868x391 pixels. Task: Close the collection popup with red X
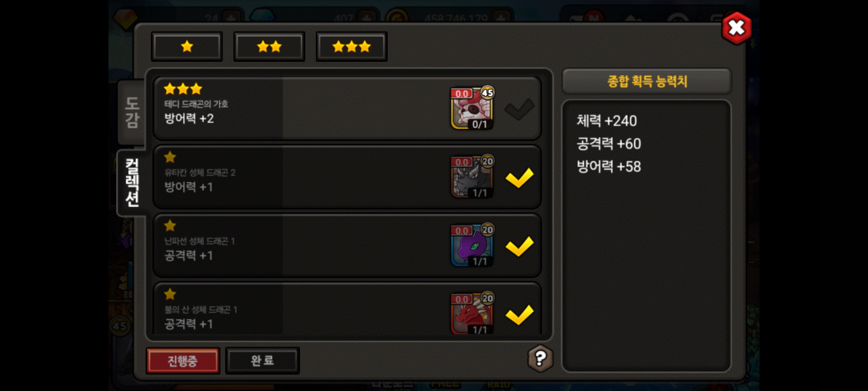[x=736, y=28]
